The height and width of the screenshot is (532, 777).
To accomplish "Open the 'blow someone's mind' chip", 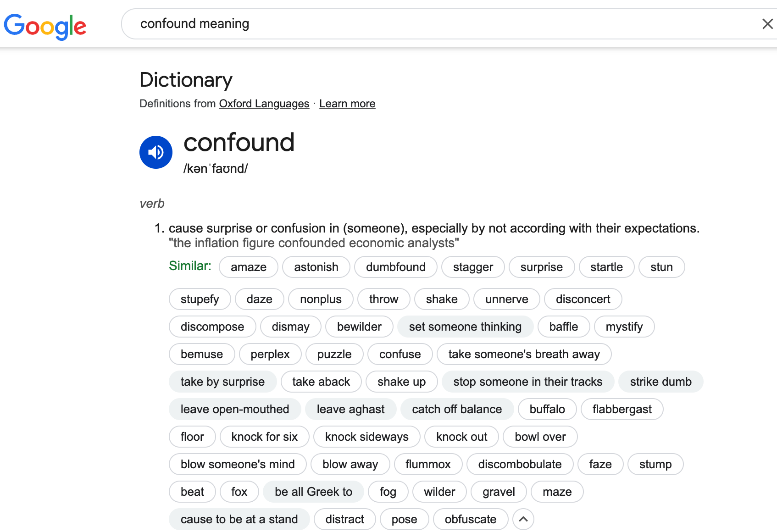I will tap(238, 464).
